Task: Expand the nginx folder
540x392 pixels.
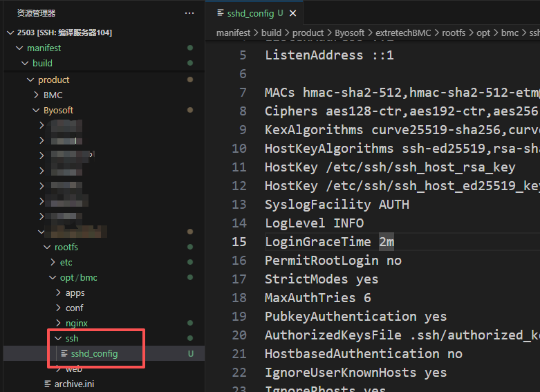Action: pos(59,324)
